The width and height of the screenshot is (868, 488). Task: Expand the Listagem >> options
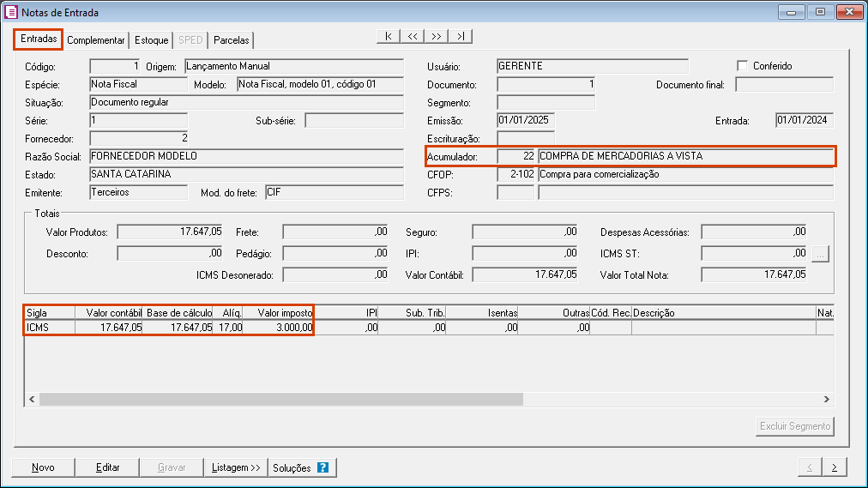pyautogui.click(x=236, y=467)
